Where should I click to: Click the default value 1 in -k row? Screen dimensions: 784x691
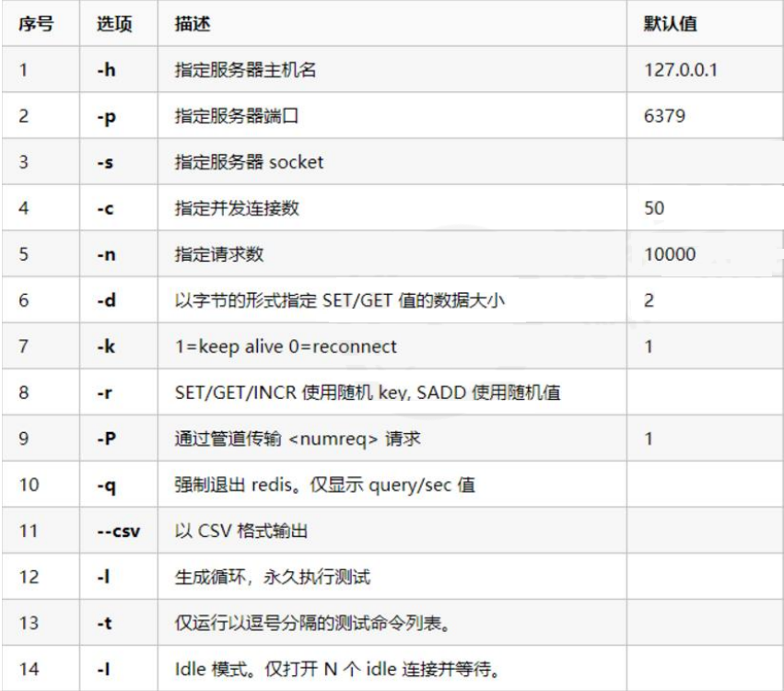(x=649, y=346)
